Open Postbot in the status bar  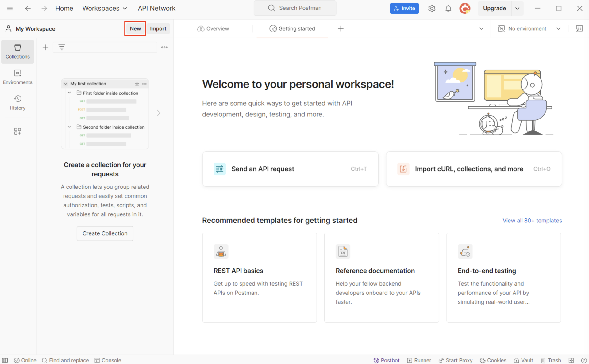tap(386, 360)
